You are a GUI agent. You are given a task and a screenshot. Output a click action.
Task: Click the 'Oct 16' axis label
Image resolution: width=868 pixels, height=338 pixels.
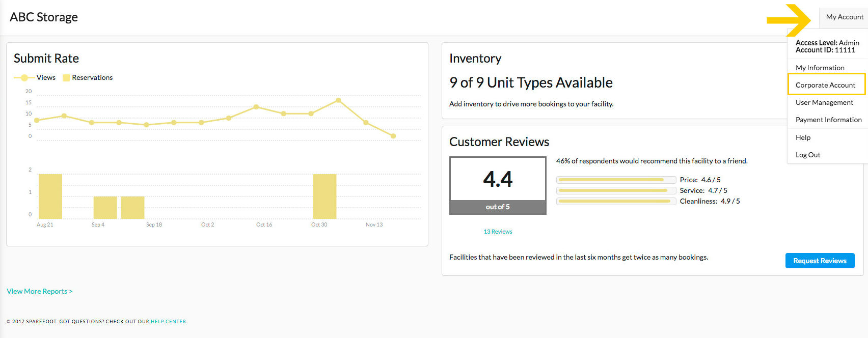tap(264, 224)
